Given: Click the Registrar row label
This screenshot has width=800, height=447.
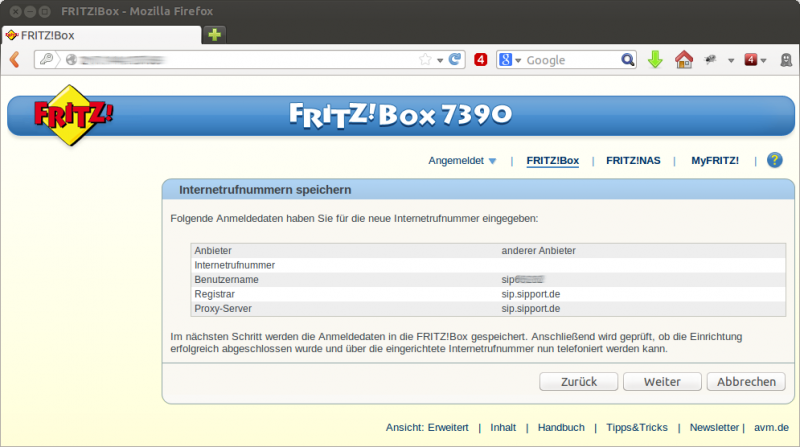Looking at the screenshot, I should [214, 294].
